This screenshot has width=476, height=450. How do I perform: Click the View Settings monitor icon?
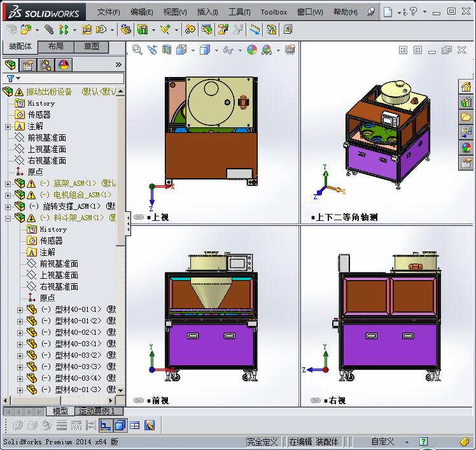pos(290,50)
